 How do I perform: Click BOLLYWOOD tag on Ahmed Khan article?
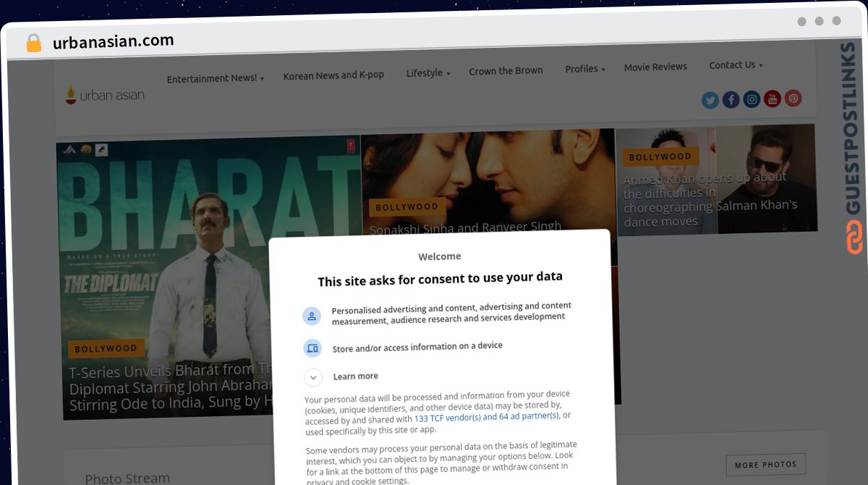coord(660,156)
